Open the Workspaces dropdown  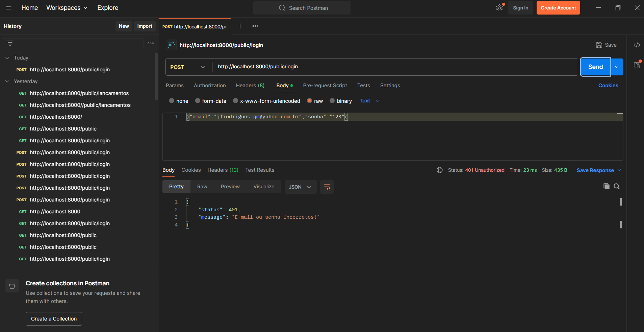[67, 8]
